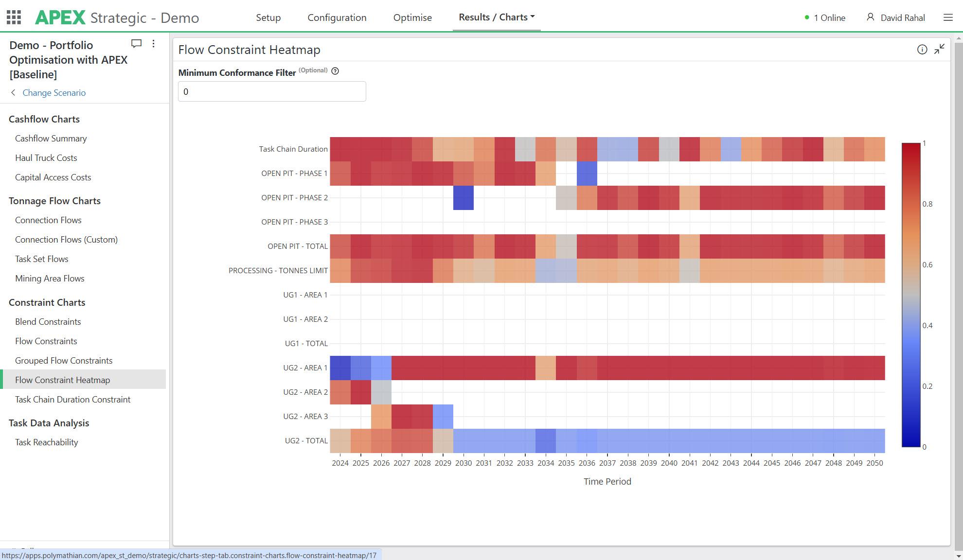Click the UG2 - AREA 2 2025 heatmap cell

[360, 392]
